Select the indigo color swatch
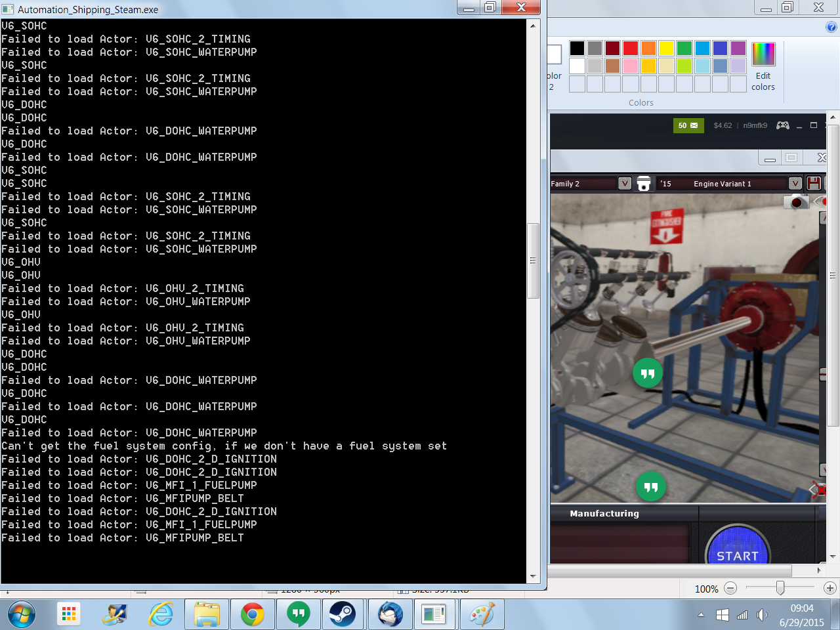 point(721,48)
